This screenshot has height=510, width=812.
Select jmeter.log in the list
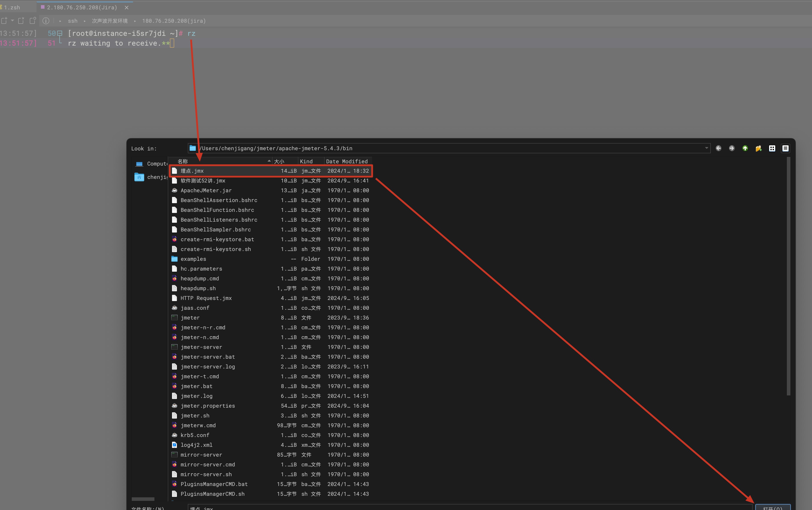click(270, 396)
